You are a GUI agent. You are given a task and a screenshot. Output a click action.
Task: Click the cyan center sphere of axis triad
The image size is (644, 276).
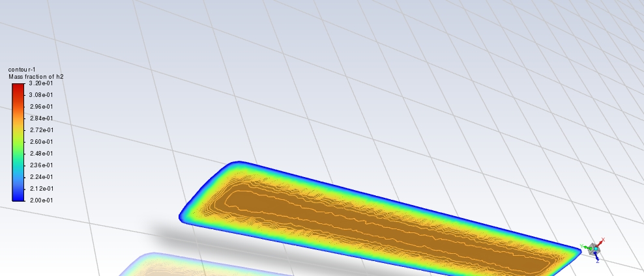pyautogui.click(x=596, y=249)
